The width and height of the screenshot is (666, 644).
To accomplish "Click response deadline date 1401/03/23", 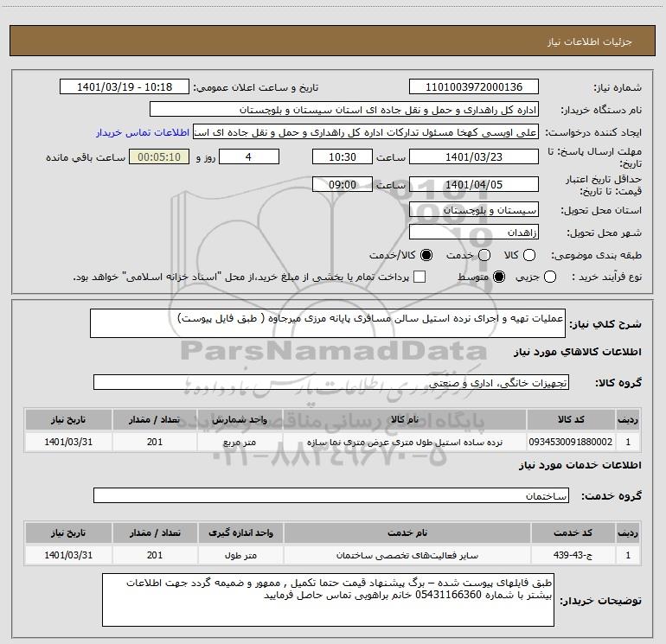I will pyautogui.click(x=474, y=156).
